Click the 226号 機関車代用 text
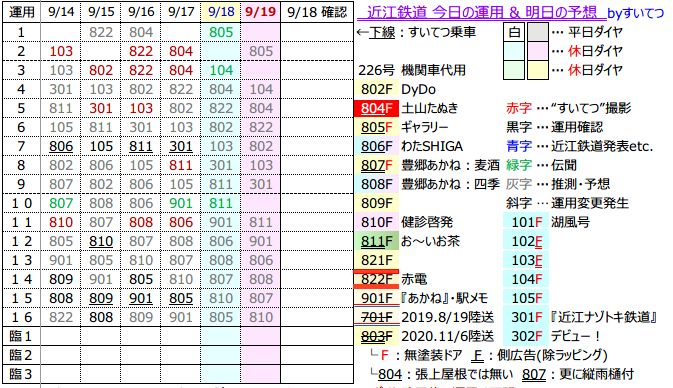673x388 pixels. point(412,70)
